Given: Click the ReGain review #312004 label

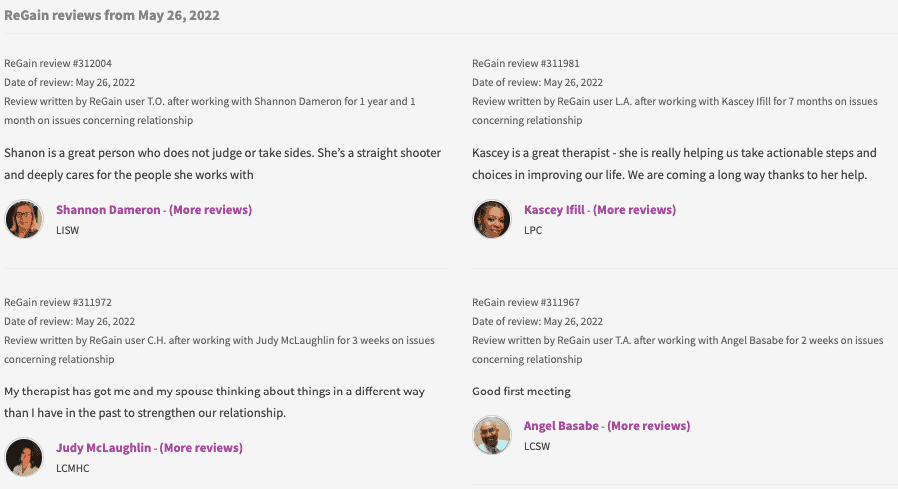Looking at the screenshot, I should click(x=58, y=64).
